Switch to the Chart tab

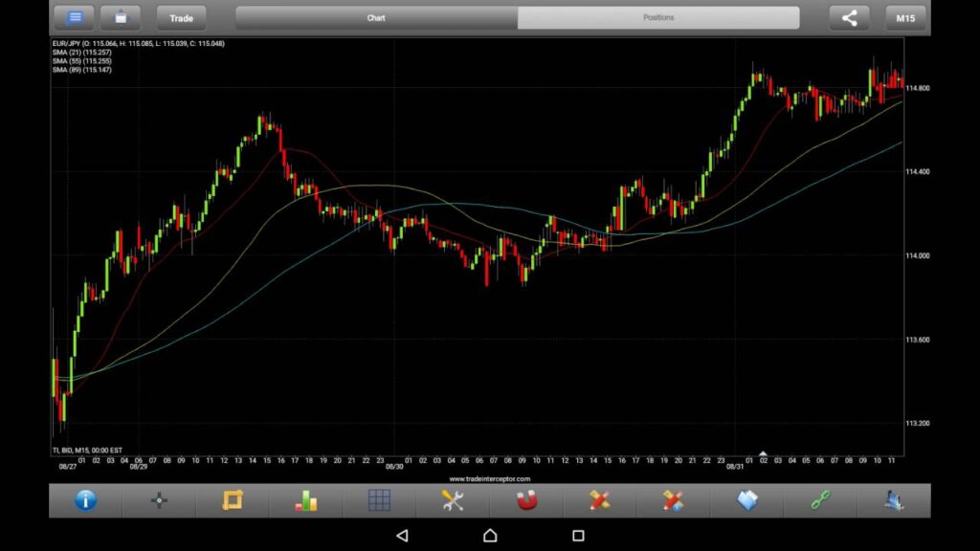376,17
